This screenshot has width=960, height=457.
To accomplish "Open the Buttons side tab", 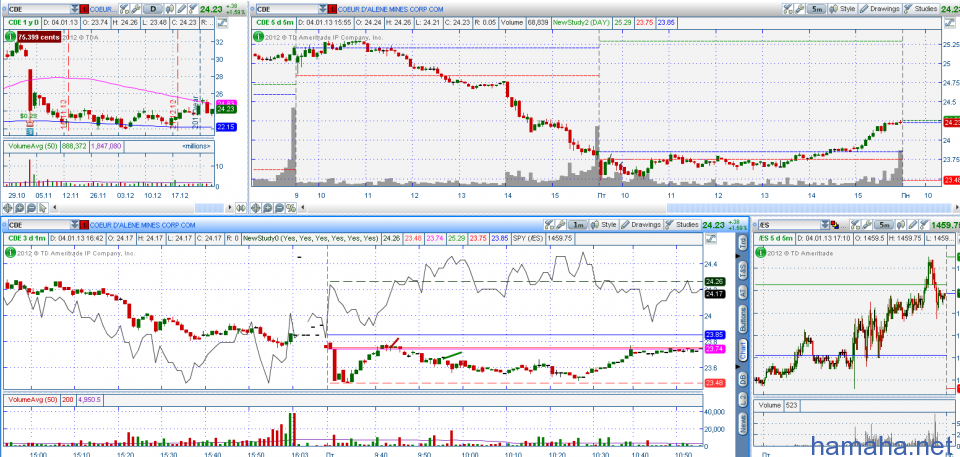I will coord(743,319).
